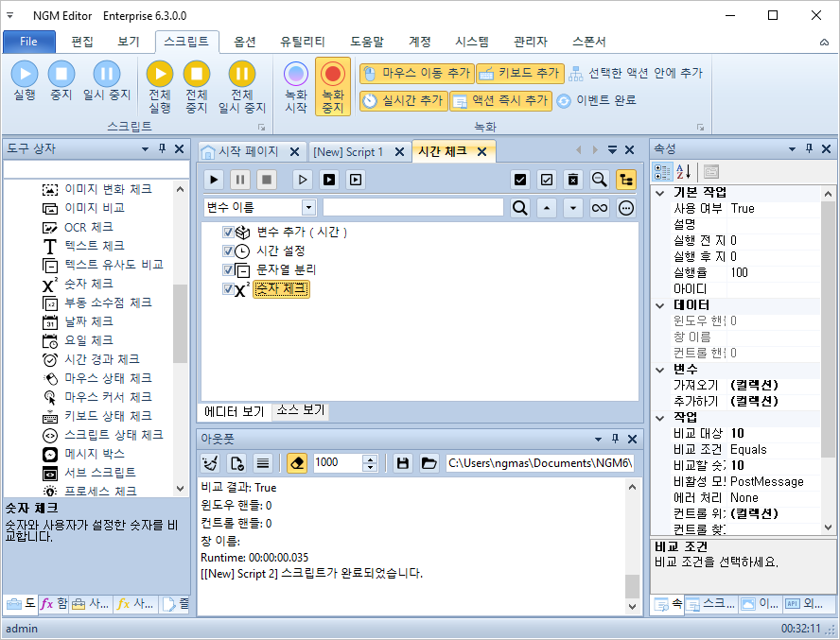Open 아웃풋 panel dropdown arrow
The width and height of the screenshot is (840, 640).
[x=598, y=440]
